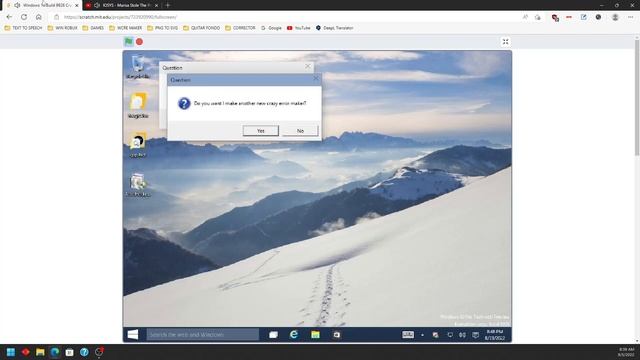Click the scratch.mit.edu address bar

pyautogui.click(x=286, y=17)
